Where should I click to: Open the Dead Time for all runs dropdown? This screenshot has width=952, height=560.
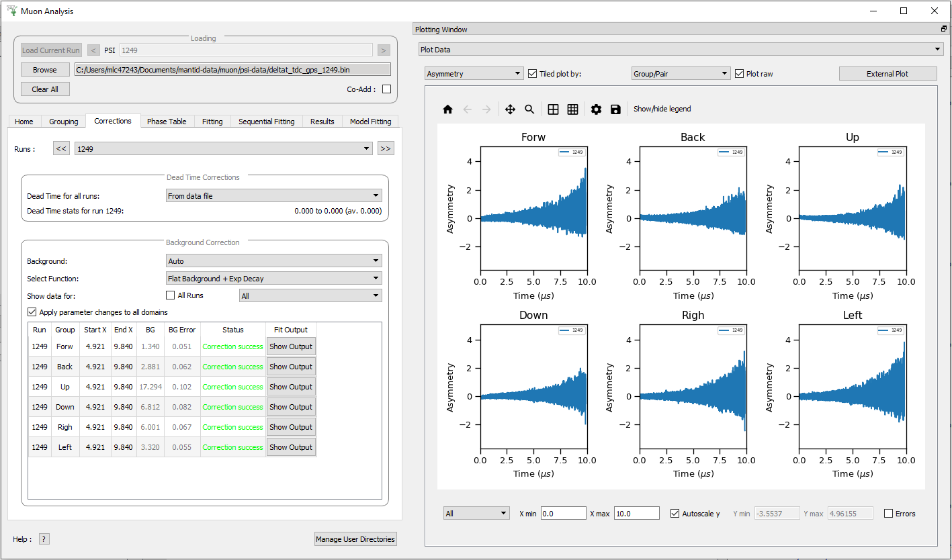[x=273, y=196]
